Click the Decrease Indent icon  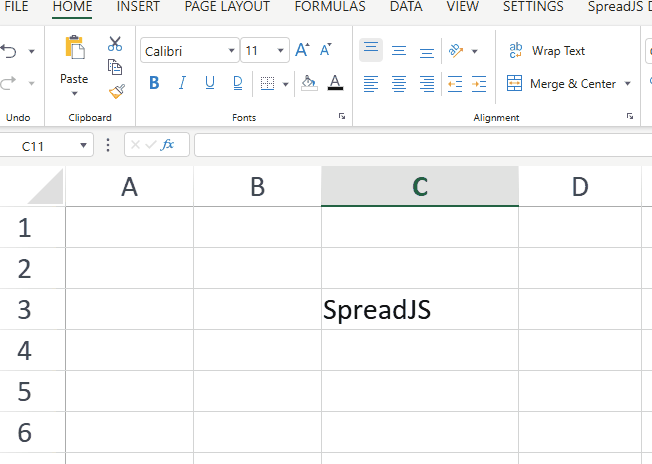455,84
